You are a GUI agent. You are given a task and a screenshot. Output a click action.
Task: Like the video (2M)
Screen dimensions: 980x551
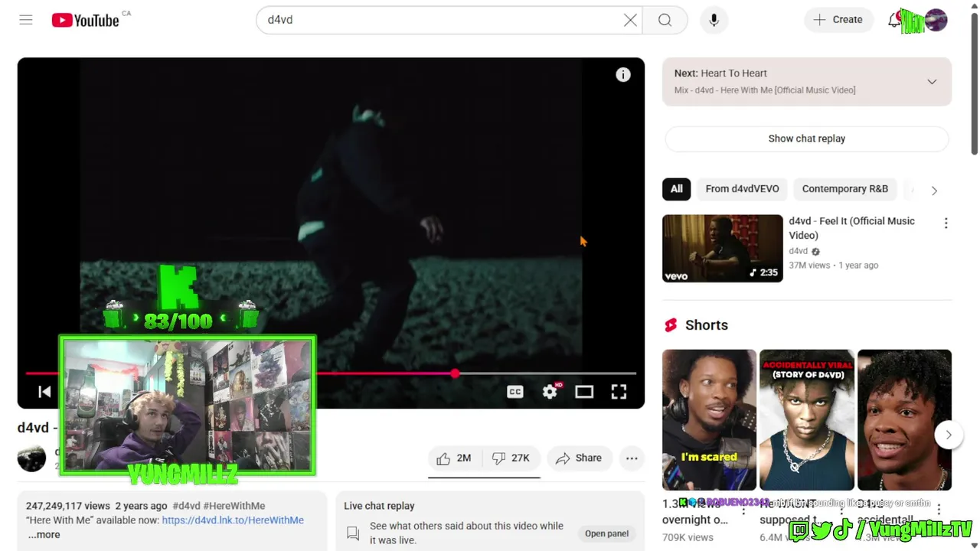coord(454,458)
